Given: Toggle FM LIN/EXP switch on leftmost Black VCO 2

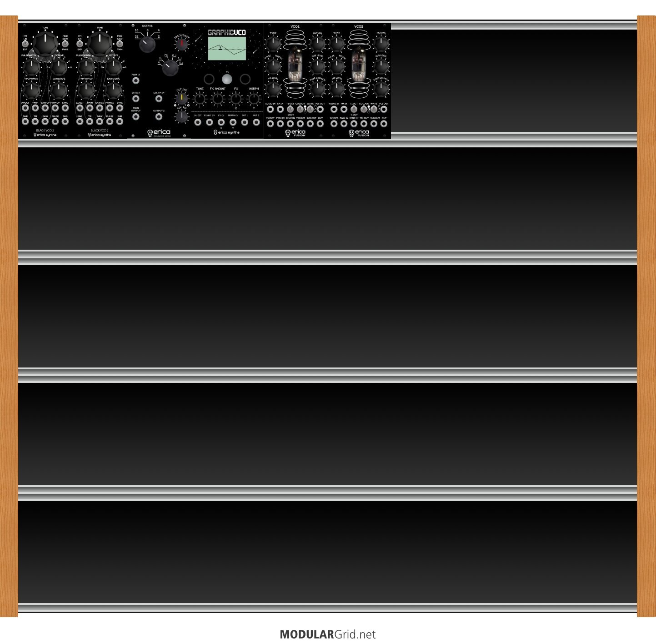Looking at the screenshot, I should click(25, 43).
